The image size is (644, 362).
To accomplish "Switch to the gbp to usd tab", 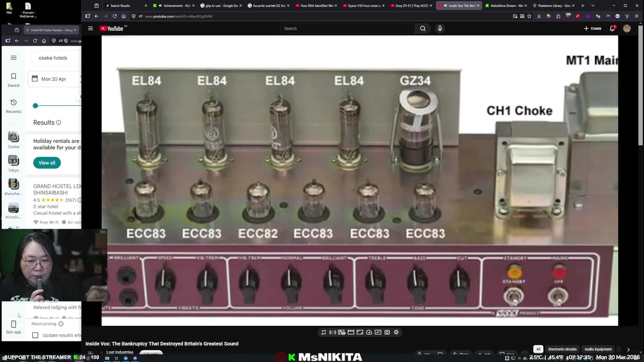I will click(220, 6).
